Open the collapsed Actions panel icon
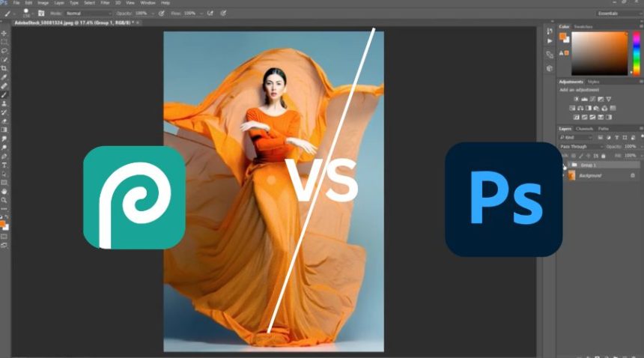The height and width of the screenshot is (358, 644). [550, 41]
